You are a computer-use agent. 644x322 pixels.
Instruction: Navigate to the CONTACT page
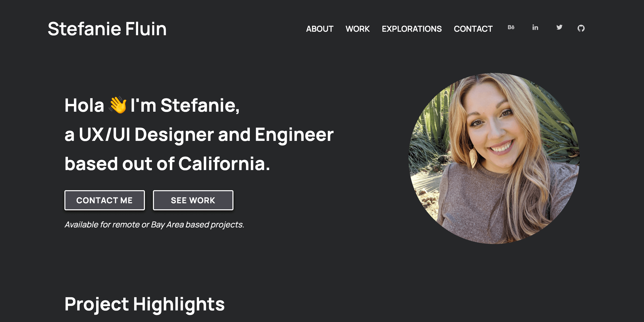(473, 29)
